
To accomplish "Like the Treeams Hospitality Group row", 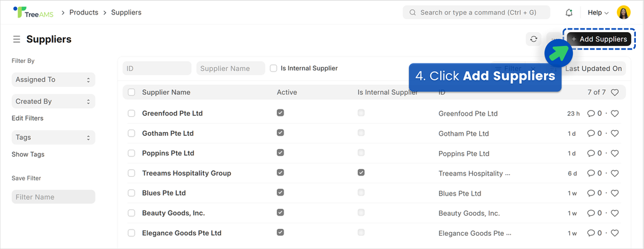I will [x=614, y=174].
